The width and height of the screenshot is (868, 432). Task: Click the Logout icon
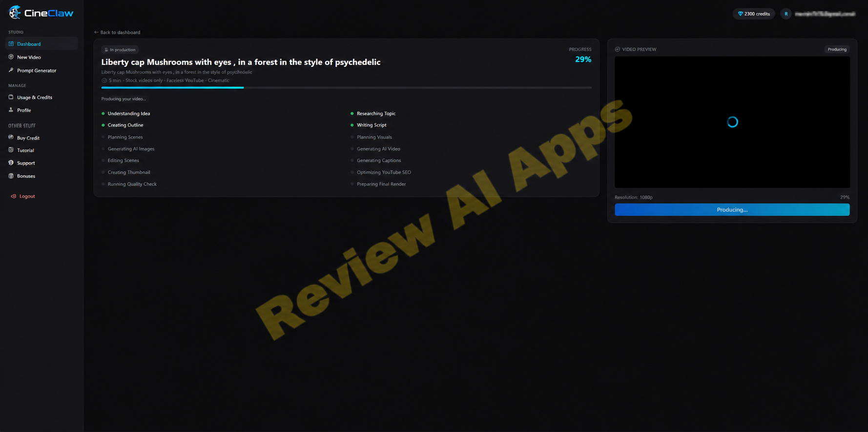[x=14, y=196]
